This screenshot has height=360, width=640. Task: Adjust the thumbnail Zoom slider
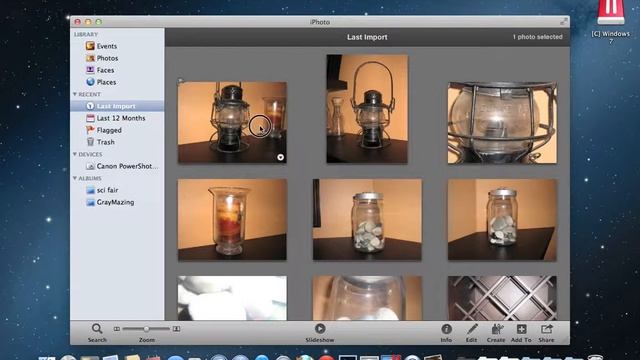coord(146,329)
